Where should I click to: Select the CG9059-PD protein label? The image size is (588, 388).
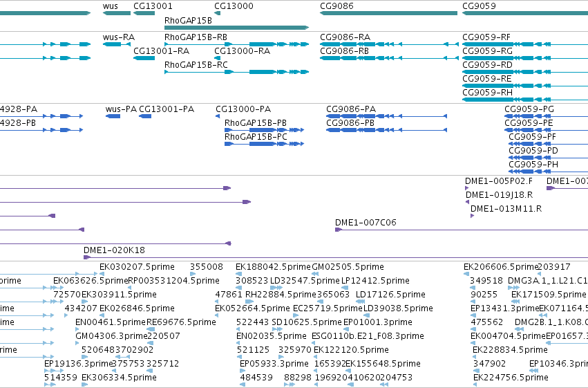pyautogui.click(x=533, y=151)
